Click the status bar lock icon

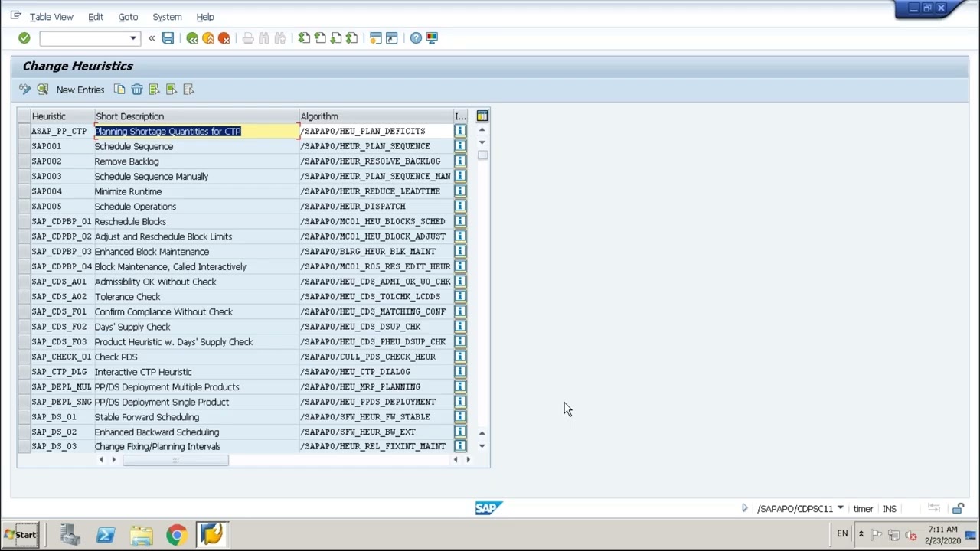click(958, 509)
